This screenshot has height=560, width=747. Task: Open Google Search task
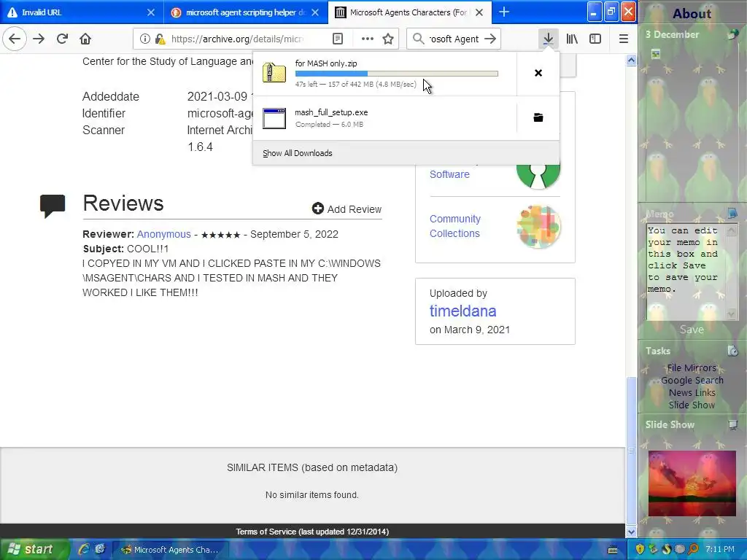tap(692, 380)
